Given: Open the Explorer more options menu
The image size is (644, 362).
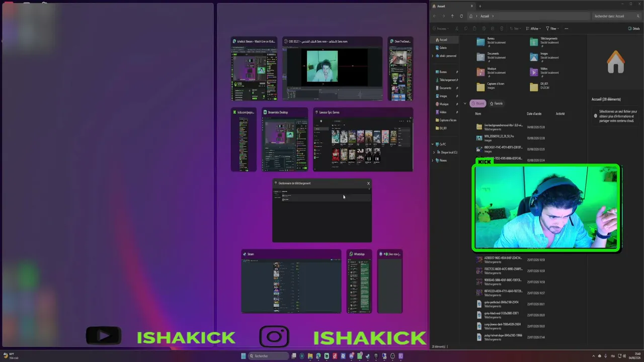Looking at the screenshot, I should [567, 29].
